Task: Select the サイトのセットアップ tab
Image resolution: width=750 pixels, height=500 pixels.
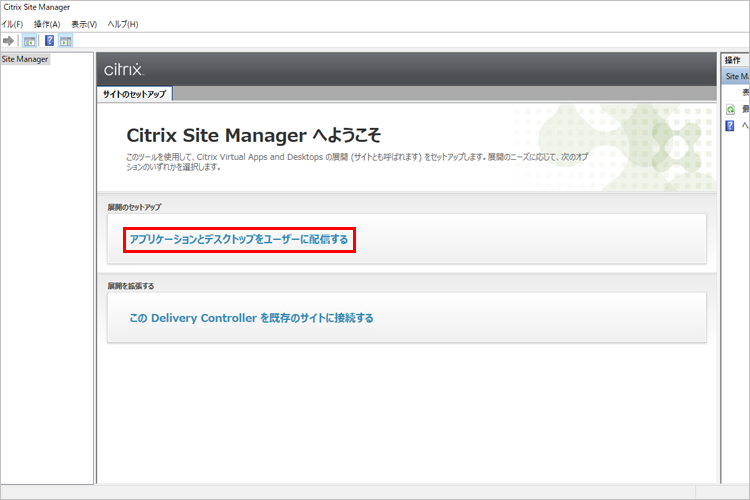Action: (x=135, y=94)
